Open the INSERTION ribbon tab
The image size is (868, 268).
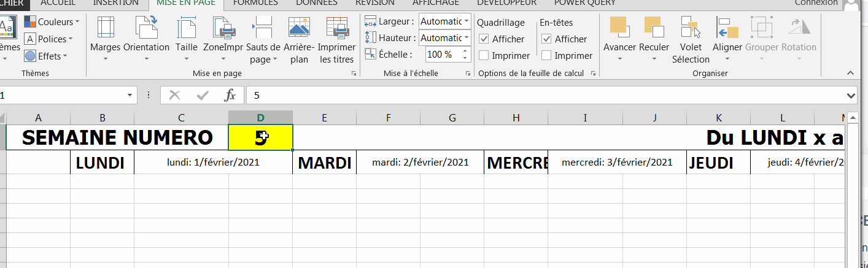coord(115,3)
